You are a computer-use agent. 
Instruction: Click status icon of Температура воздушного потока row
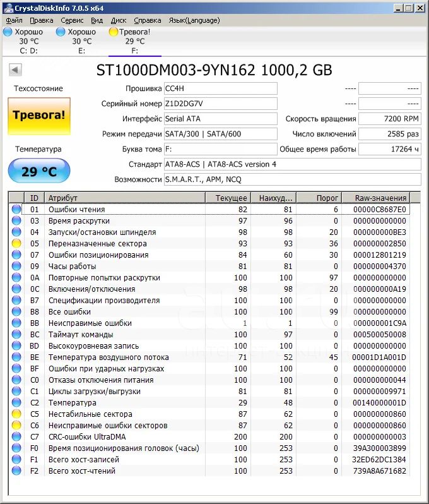pos(16,357)
